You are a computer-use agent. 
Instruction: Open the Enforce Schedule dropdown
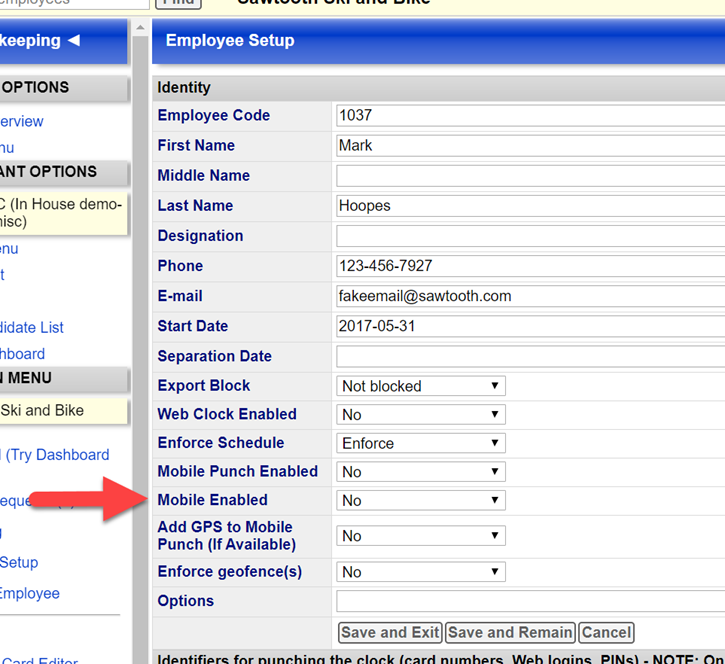421,443
